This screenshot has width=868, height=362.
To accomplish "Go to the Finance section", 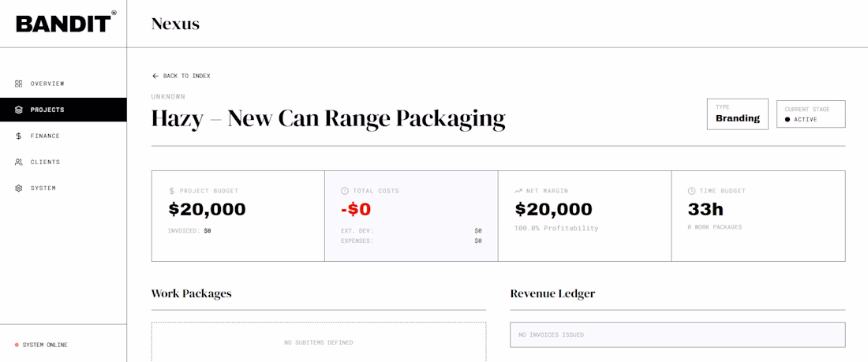I will (45, 136).
